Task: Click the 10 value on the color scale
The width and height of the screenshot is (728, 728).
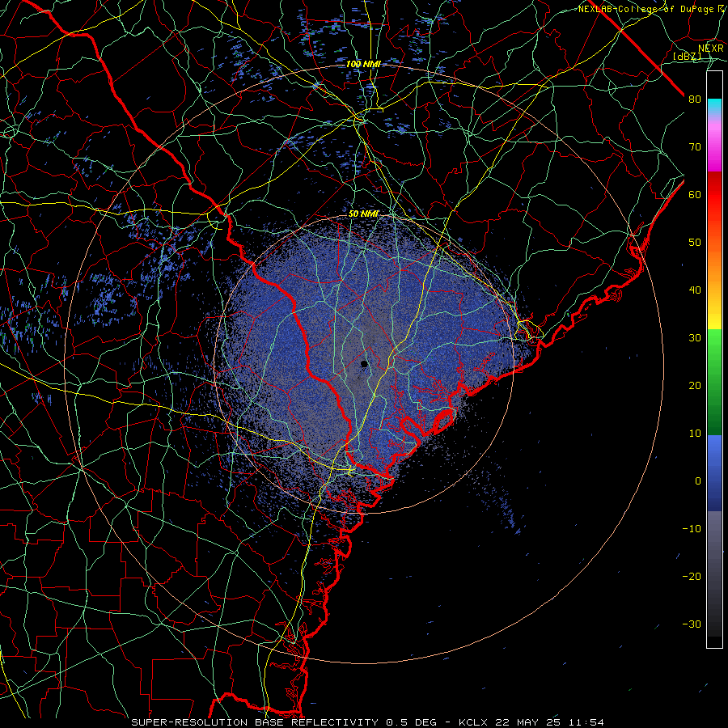Action: tap(695, 434)
